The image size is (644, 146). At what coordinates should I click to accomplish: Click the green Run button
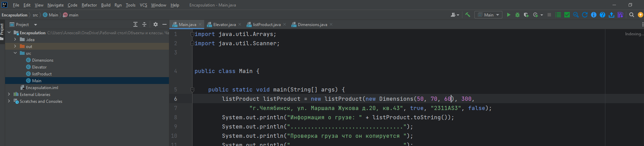tap(509, 15)
